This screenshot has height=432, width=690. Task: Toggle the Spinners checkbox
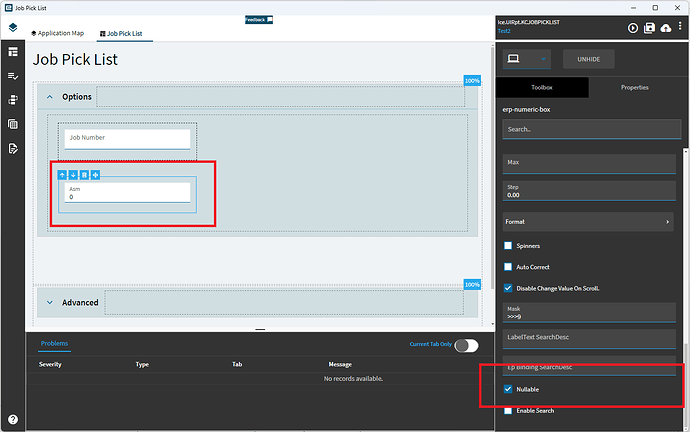[x=508, y=245]
